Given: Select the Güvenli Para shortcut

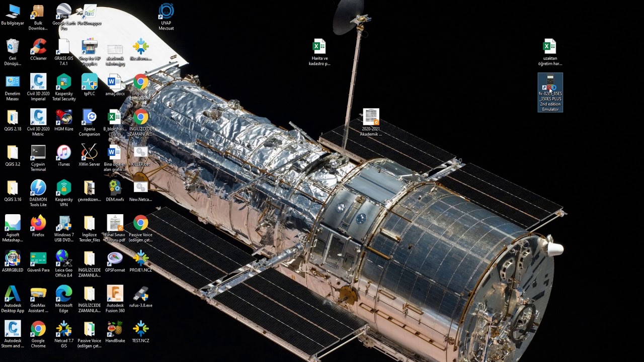Looking at the screenshot, I should coord(38,261).
